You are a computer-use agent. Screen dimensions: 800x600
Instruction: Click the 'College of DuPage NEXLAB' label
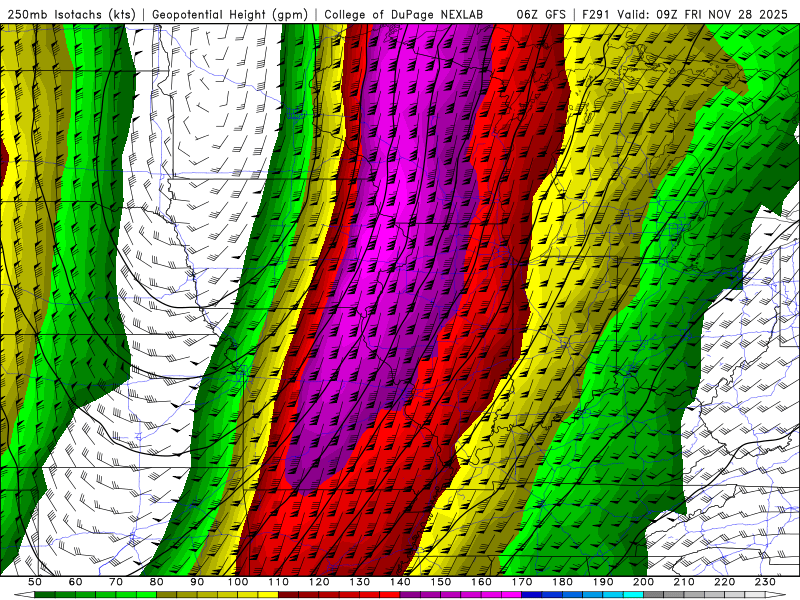click(404, 15)
